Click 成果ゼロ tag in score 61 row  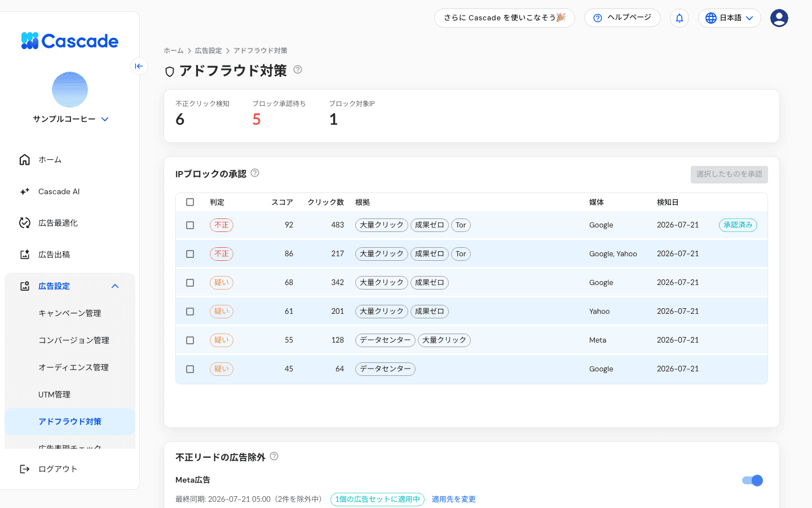point(430,312)
